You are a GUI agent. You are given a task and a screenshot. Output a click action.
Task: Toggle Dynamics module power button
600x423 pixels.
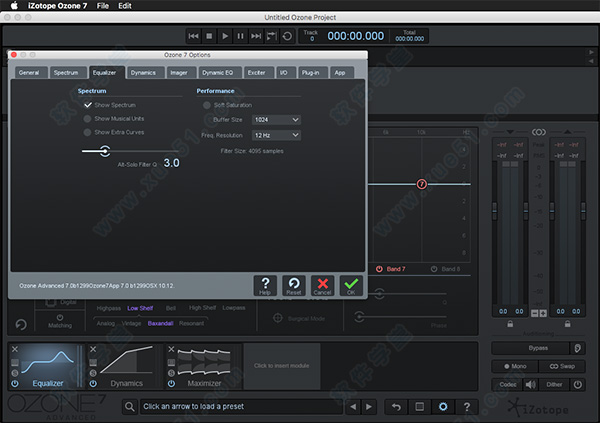93,383
